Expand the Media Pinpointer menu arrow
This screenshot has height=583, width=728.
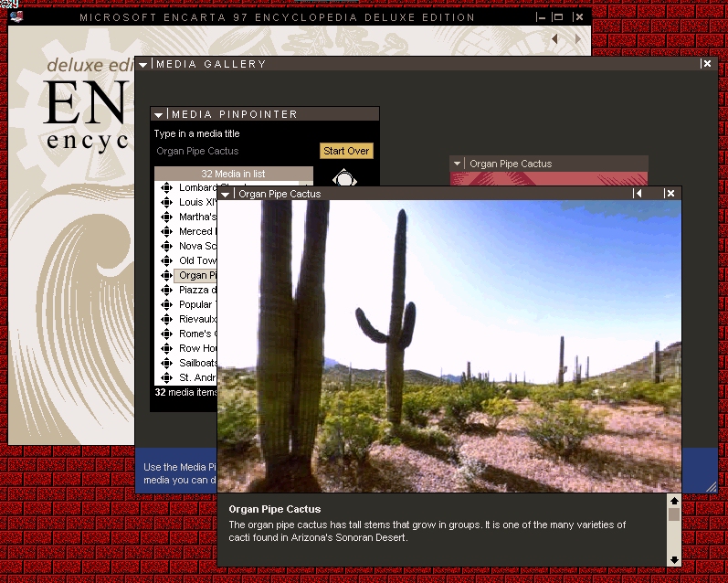point(159,115)
